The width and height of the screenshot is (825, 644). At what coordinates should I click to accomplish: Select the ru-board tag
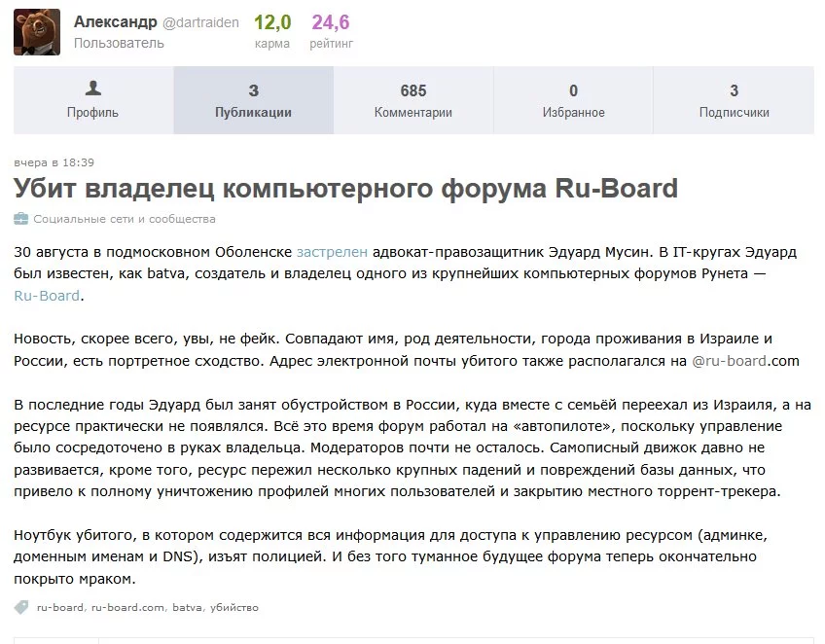coord(60,608)
